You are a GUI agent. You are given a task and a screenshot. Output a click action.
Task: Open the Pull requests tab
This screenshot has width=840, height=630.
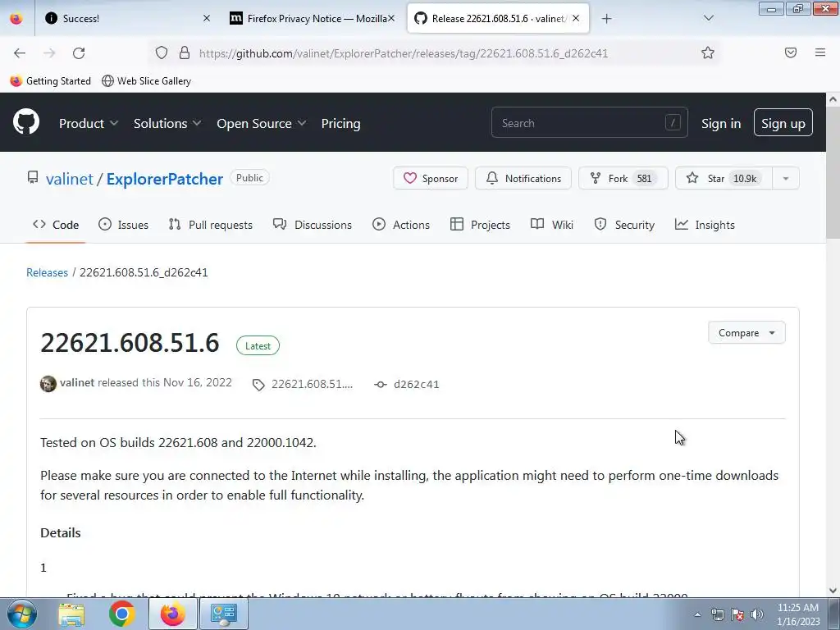(x=211, y=225)
